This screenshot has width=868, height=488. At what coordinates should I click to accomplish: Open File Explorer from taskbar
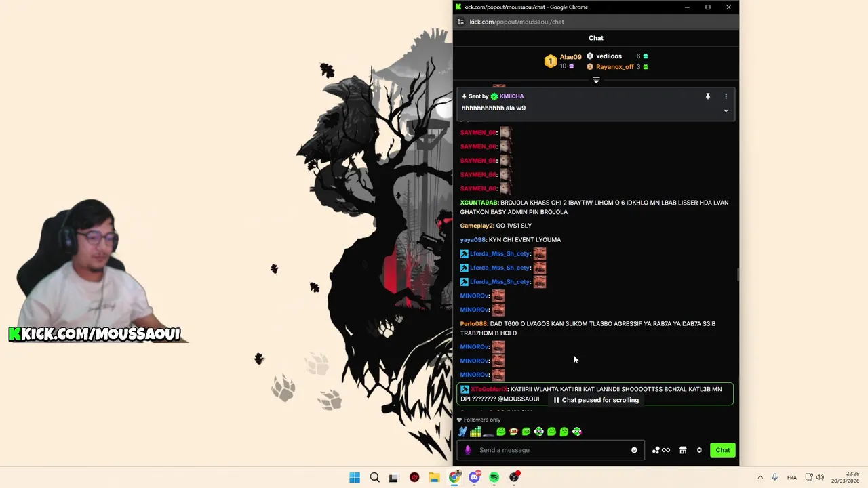click(x=434, y=477)
